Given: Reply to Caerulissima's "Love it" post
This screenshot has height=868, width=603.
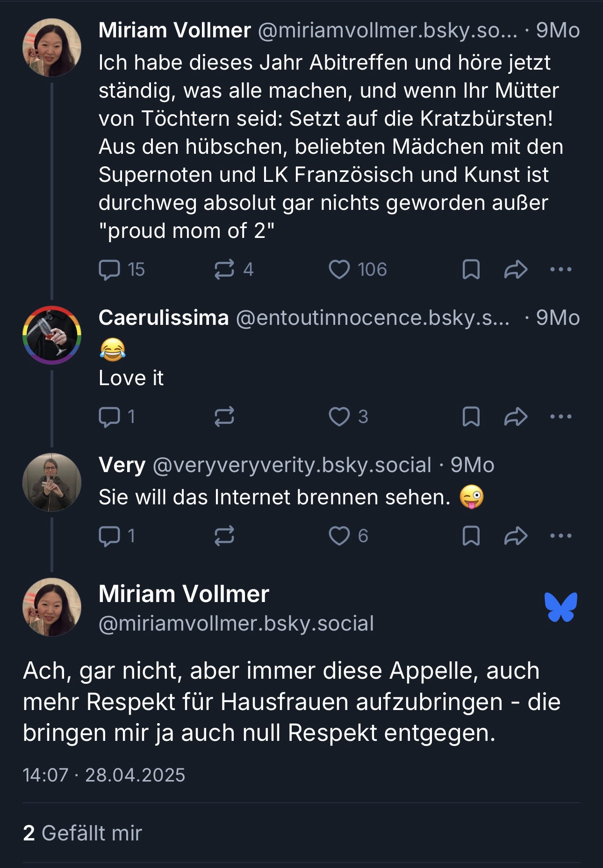Looking at the screenshot, I should click(109, 416).
